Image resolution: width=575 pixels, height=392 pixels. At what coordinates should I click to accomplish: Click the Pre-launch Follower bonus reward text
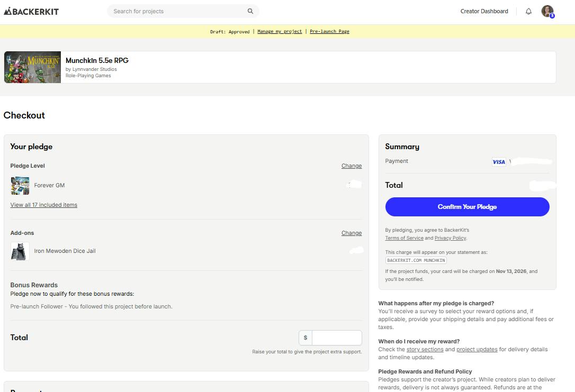pos(91,307)
